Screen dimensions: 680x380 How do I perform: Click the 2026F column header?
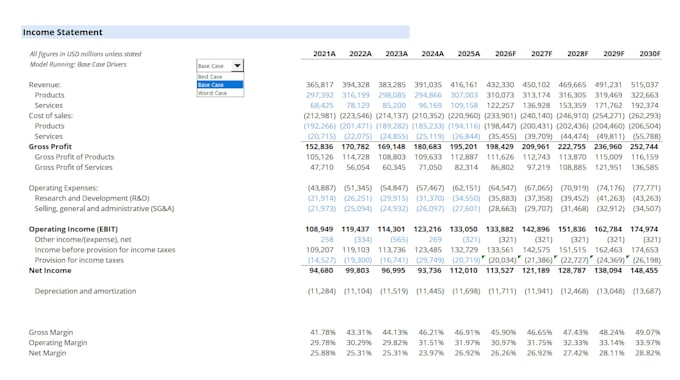coord(506,54)
